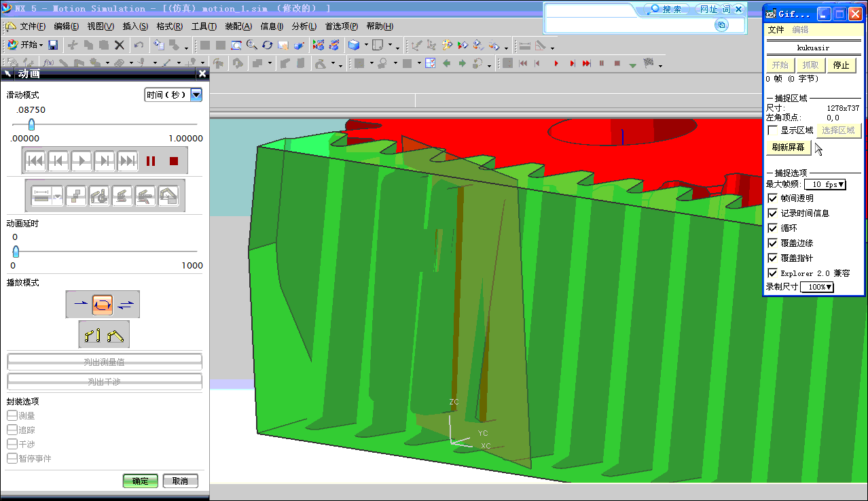This screenshot has height=501, width=868.
Task: Click the green left arrow toolbar icon
Action: (x=446, y=63)
